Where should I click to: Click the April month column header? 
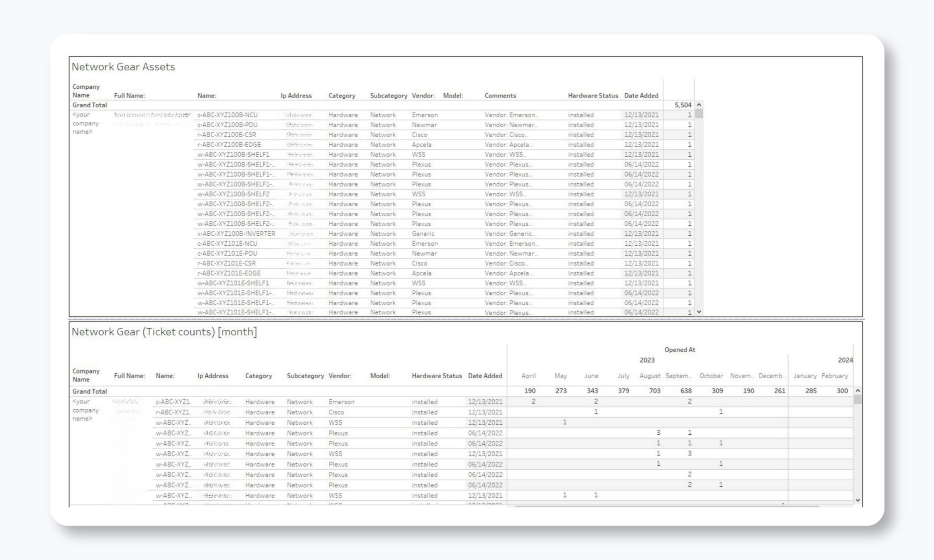(x=529, y=376)
